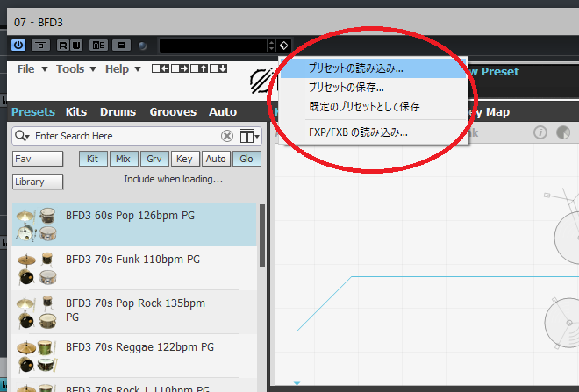
Task: Click the up-arrow panel layout icon
Action: [x=199, y=68]
